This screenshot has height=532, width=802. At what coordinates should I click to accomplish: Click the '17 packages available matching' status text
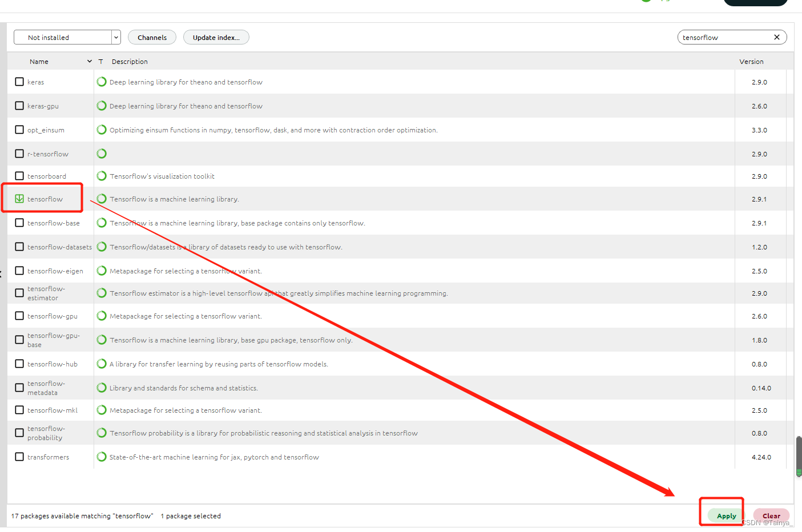pyautogui.click(x=82, y=516)
